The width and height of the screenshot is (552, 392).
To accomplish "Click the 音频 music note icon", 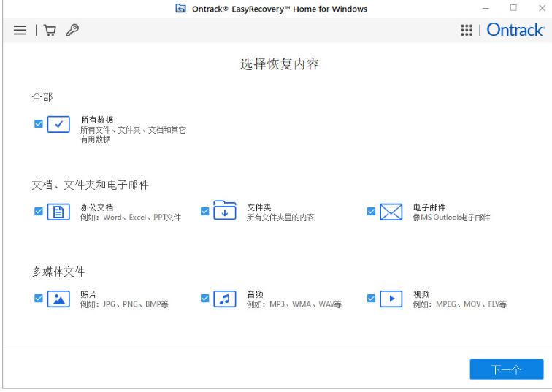I will tap(225, 299).
